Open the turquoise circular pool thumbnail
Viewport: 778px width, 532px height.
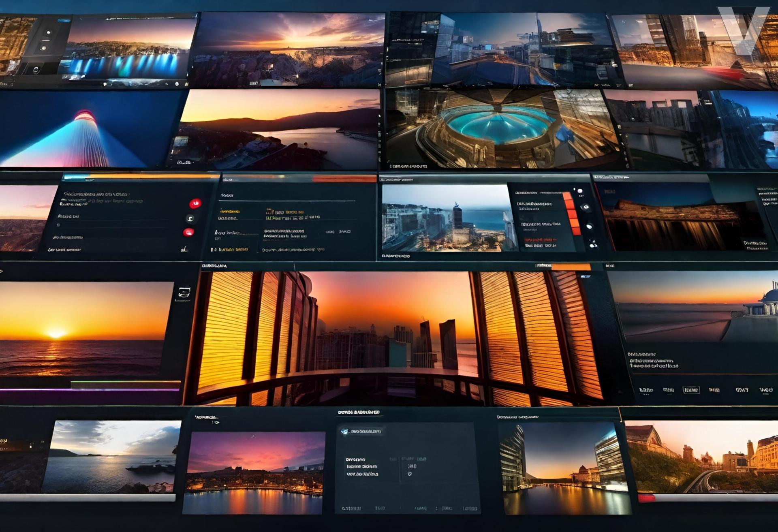coord(504,128)
